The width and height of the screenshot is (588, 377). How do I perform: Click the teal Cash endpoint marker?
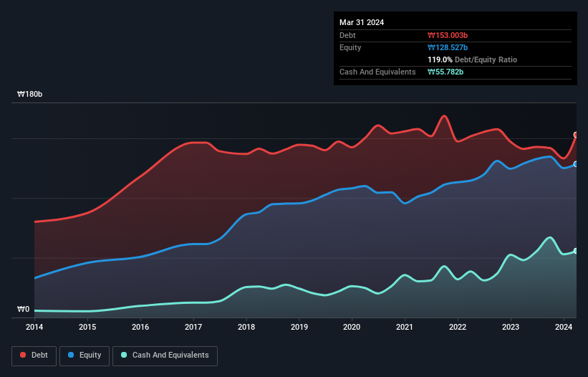click(576, 251)
